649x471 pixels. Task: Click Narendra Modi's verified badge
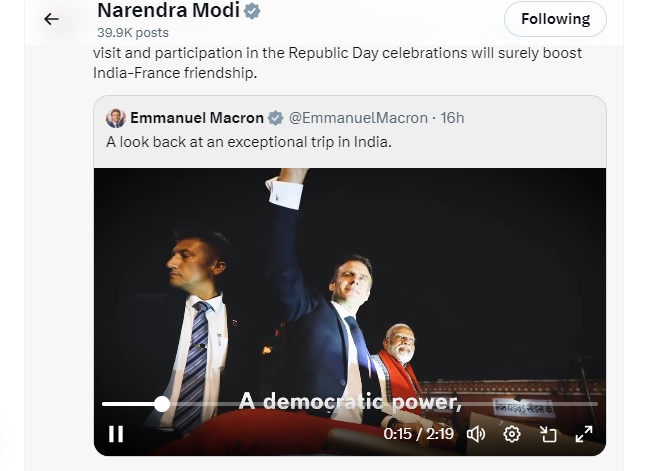pos(254,12)
